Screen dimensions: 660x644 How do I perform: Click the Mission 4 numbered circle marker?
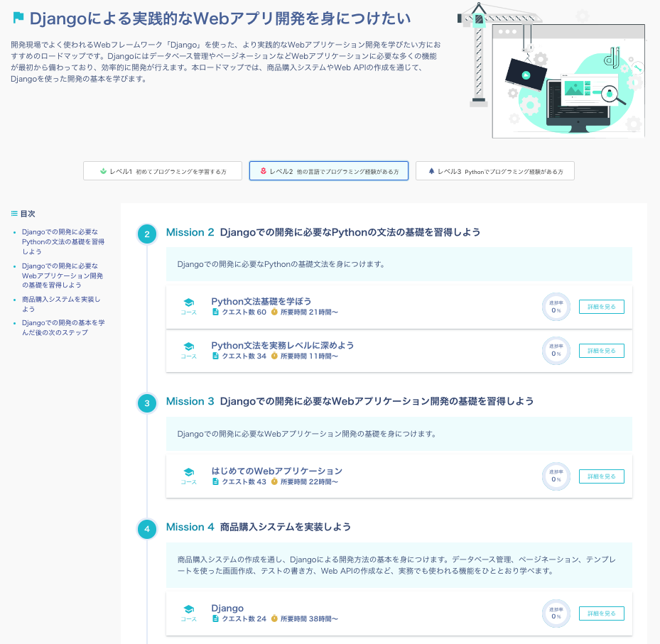[147, 529]
